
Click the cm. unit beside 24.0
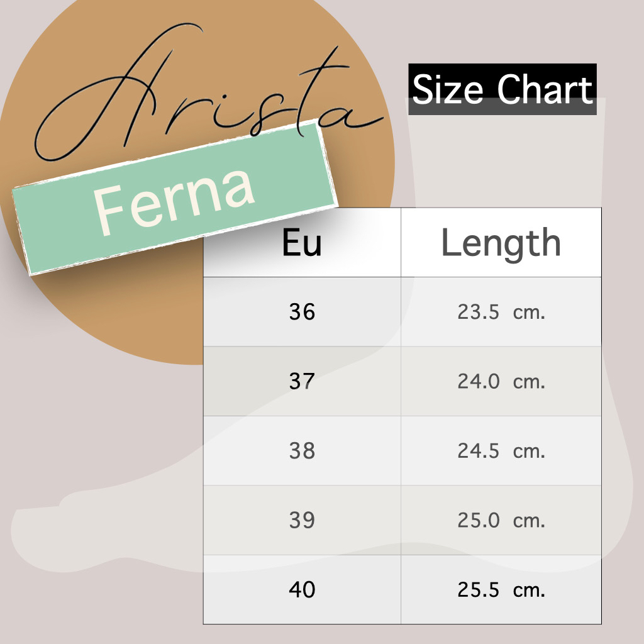click(529, 382)
